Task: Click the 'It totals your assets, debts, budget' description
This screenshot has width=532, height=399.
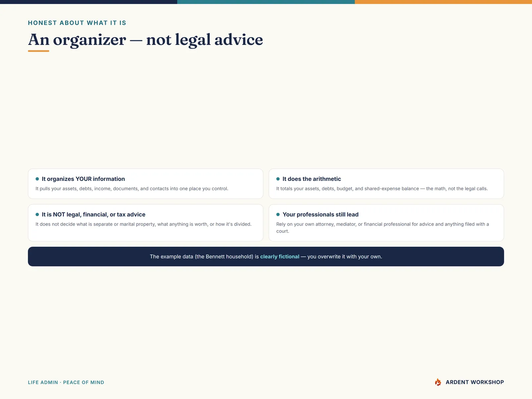Action: coord(382,189)
